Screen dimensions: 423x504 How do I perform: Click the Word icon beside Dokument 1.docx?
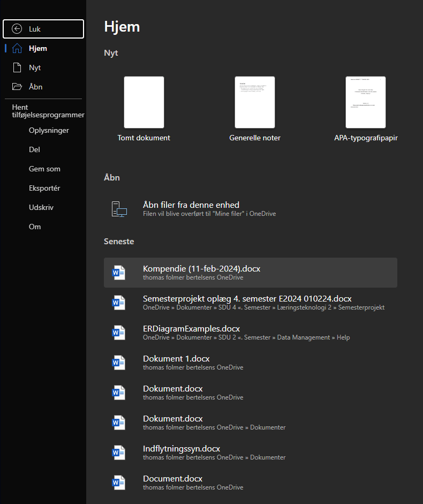[119, 363]
